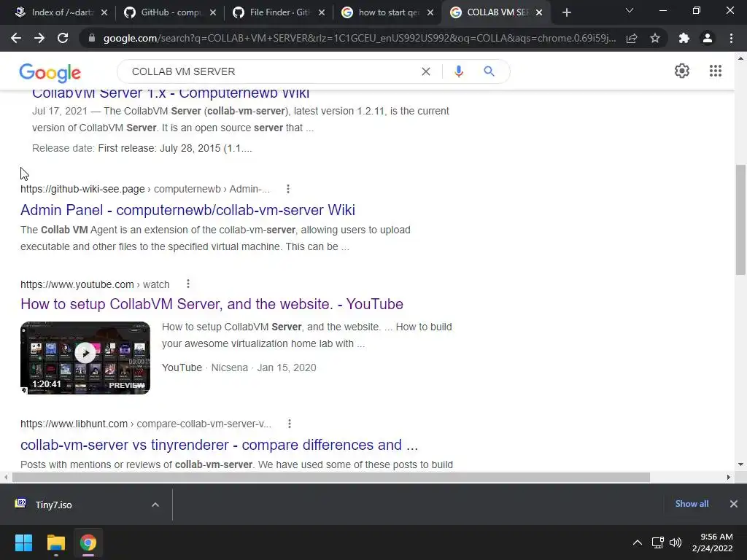Open the clock and date 9:56 AM
This screenshot has height=560, width=747.
point(712,542)
